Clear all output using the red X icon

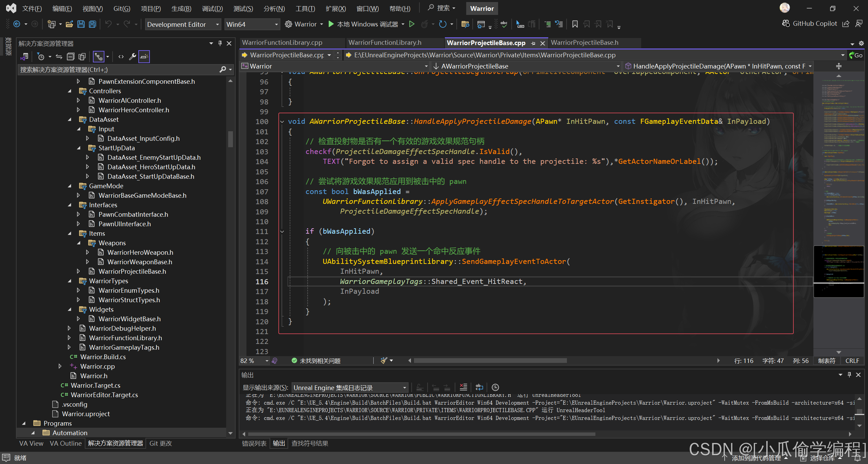(x=463, y=387)
